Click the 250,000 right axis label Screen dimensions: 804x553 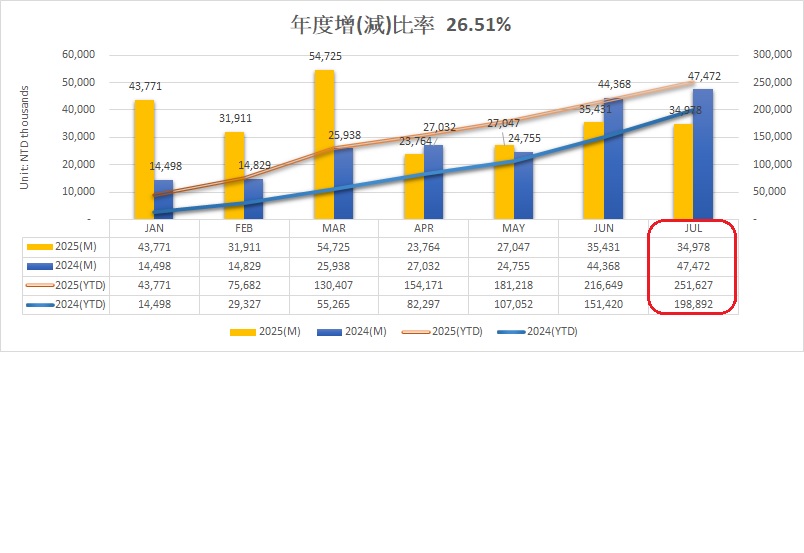(772, 82)
